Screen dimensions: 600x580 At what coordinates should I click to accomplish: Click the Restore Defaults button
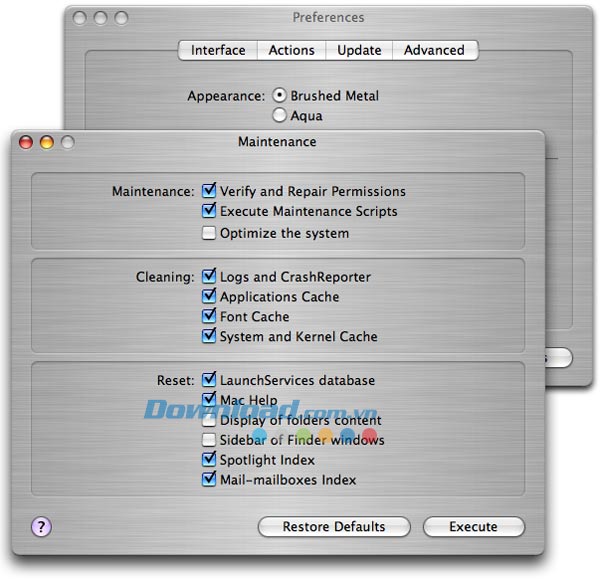click(334, 527)
